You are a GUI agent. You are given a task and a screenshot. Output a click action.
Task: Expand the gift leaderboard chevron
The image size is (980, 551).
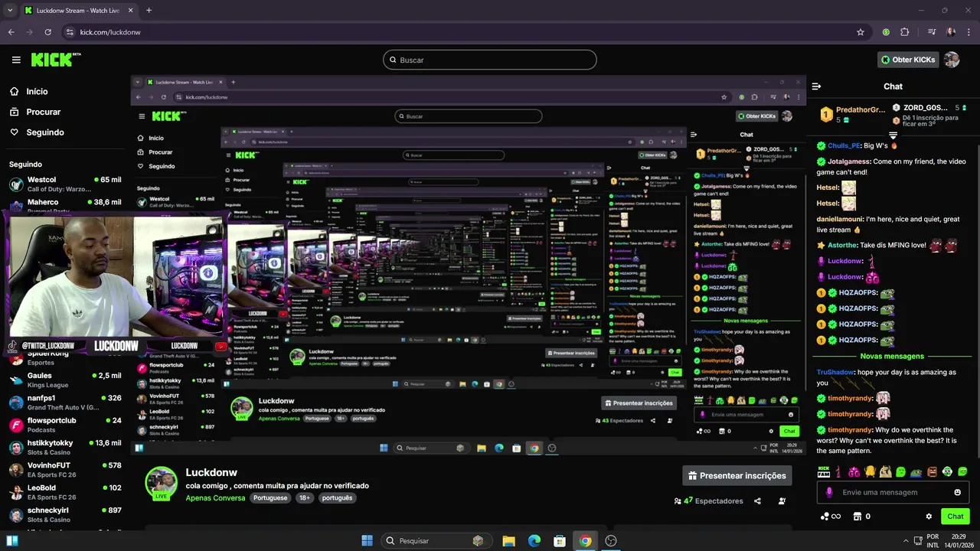(893, 135)
